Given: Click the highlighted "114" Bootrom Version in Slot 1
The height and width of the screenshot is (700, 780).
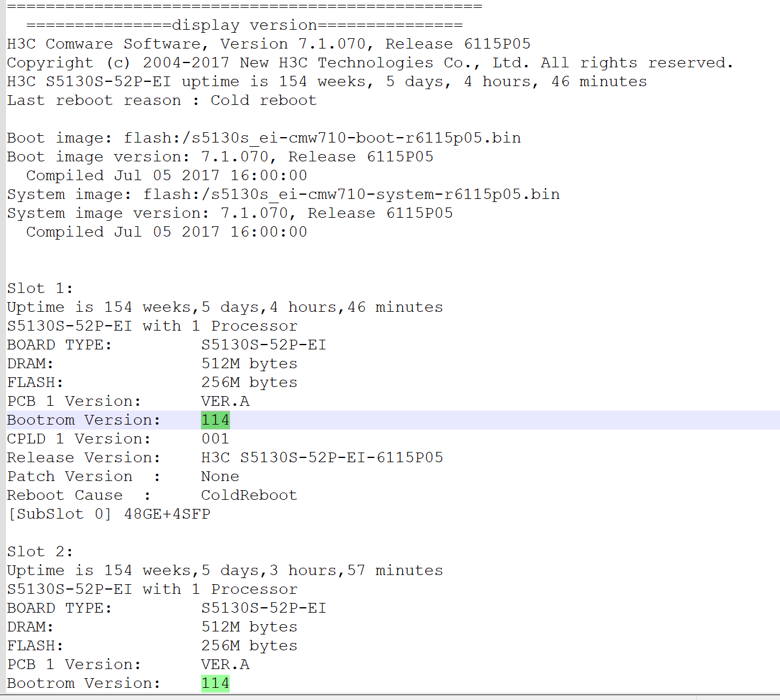Looking at the screenshot, I should pos(215,420).
